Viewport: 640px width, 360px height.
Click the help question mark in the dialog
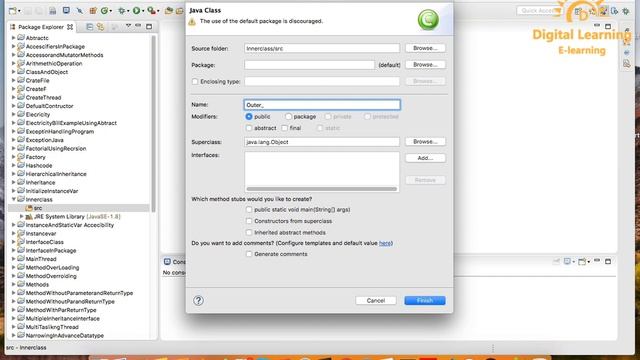click(198, 300)
